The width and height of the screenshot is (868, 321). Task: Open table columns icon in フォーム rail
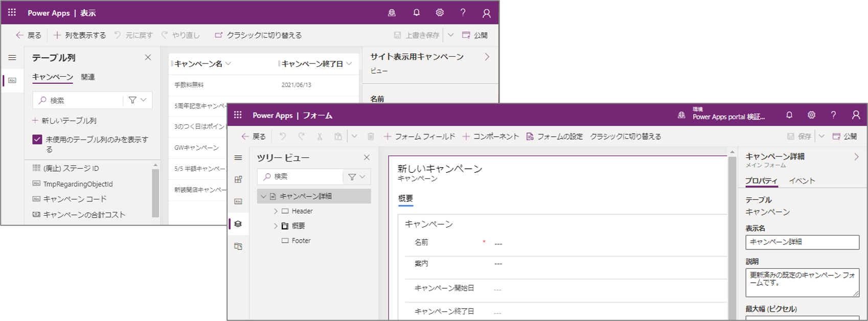[238, 201]
